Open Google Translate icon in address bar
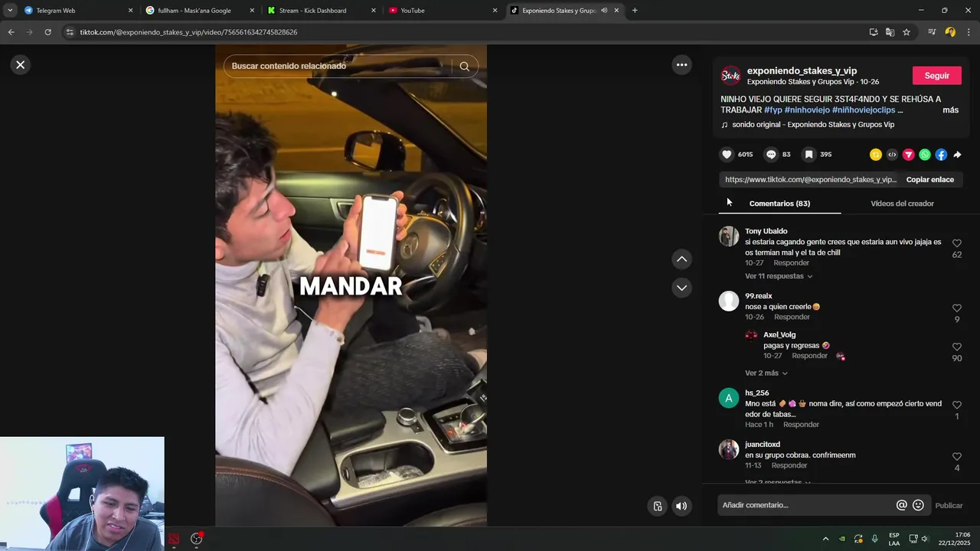The height and width of the screenshot is (551, 980). point(890,32)
